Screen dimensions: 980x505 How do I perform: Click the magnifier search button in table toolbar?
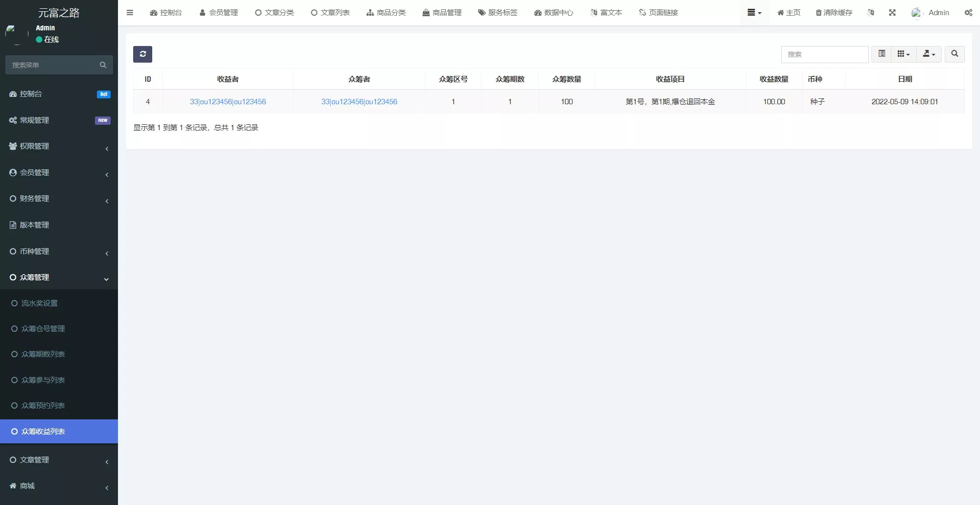955,54
